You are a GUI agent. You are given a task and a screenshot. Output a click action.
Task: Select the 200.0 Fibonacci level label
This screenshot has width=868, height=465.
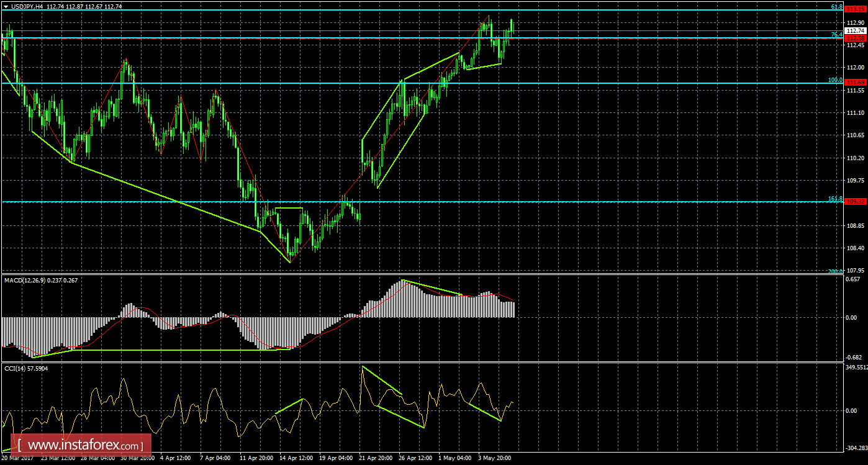835,271
